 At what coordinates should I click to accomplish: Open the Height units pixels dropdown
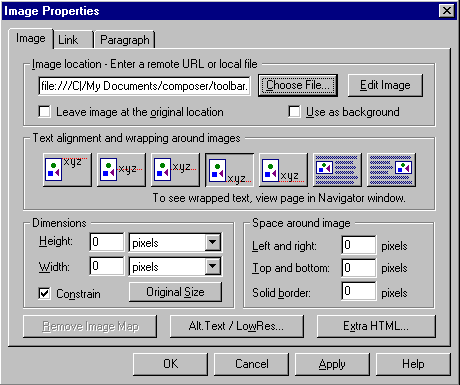tap(212, 242)
